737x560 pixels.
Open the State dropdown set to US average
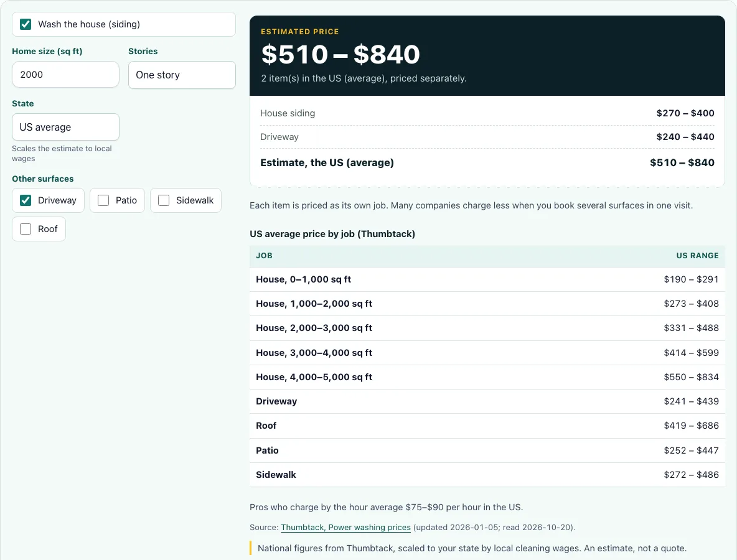(x=65, y=127)
